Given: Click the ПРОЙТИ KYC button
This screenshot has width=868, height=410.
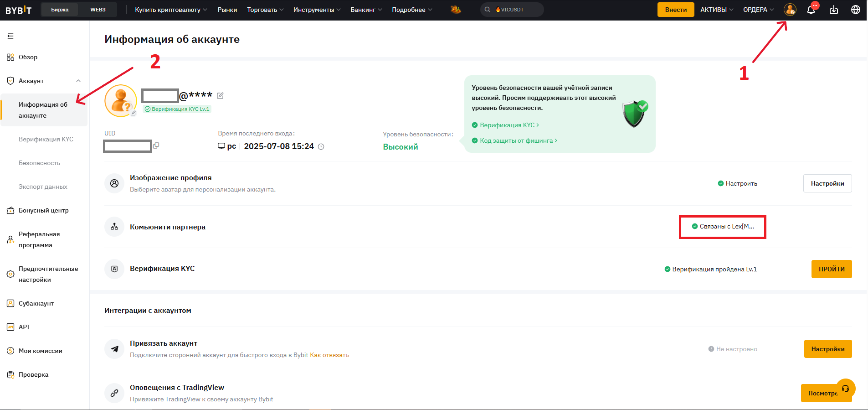Looking at the screenshot, I should click(x=832, y=269).
